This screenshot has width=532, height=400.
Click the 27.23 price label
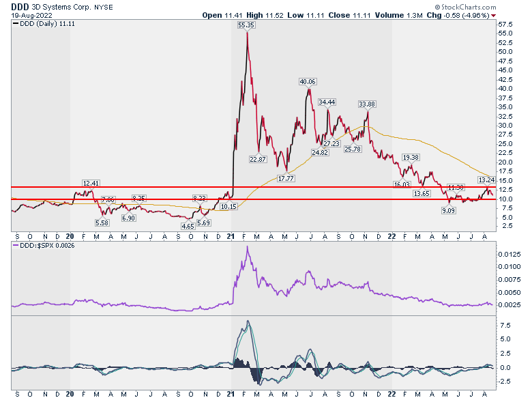(x=331, y=143)
